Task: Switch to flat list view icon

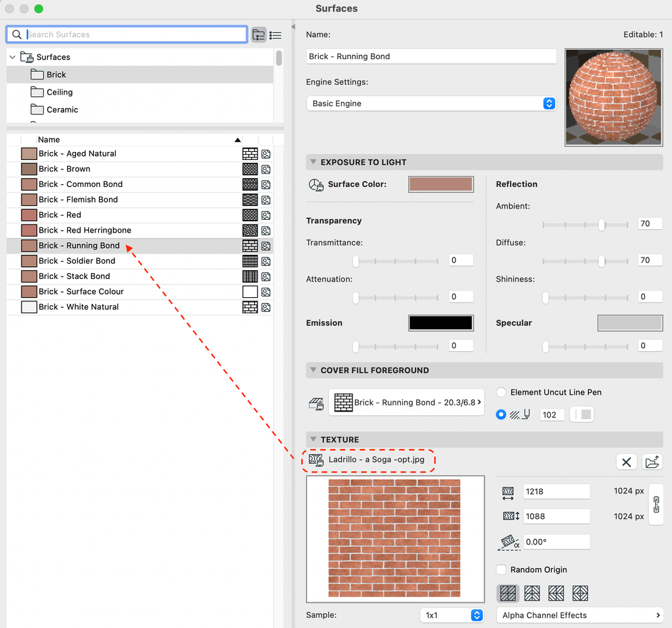Action: point(275,35)
